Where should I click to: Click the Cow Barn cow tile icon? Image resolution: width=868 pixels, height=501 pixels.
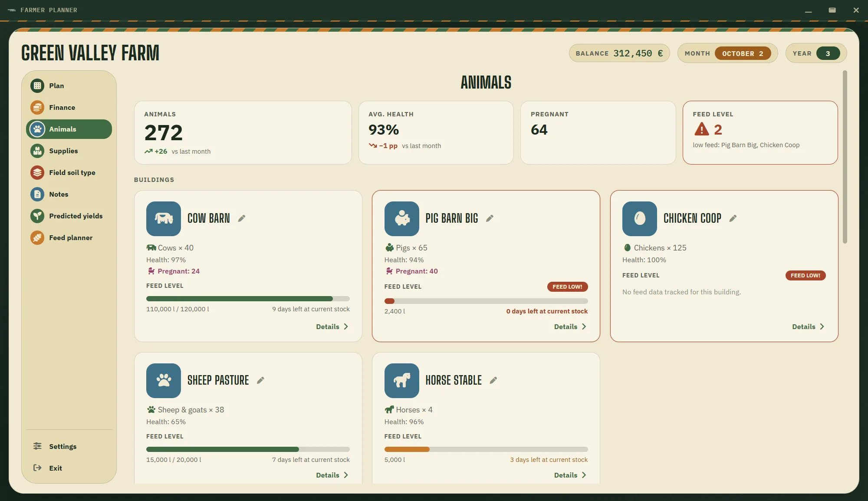(164, 219)
